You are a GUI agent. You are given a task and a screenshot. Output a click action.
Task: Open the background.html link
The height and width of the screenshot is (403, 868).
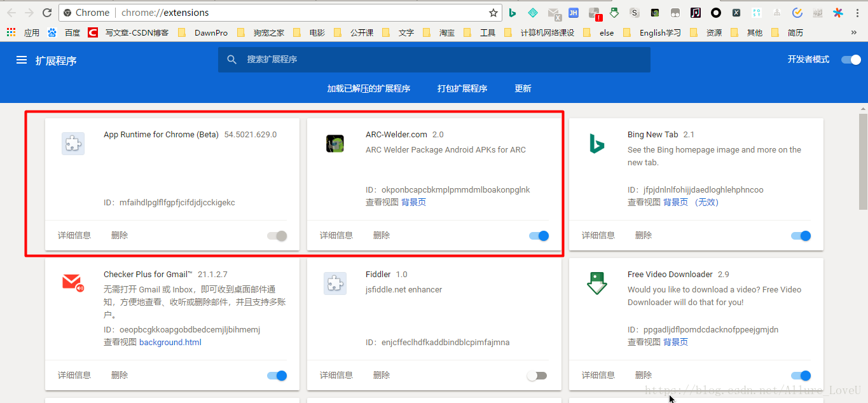click(x=170, y=342)
